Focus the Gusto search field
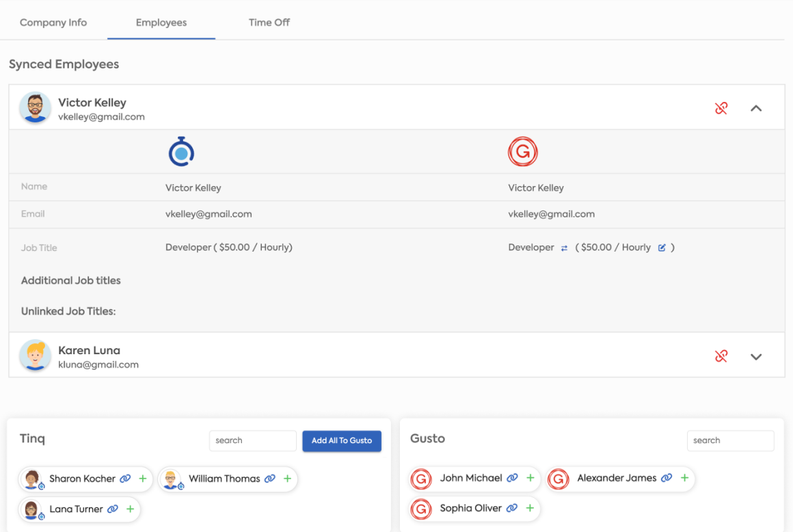This screenshot has height=532, width=793. pos(730,440)
